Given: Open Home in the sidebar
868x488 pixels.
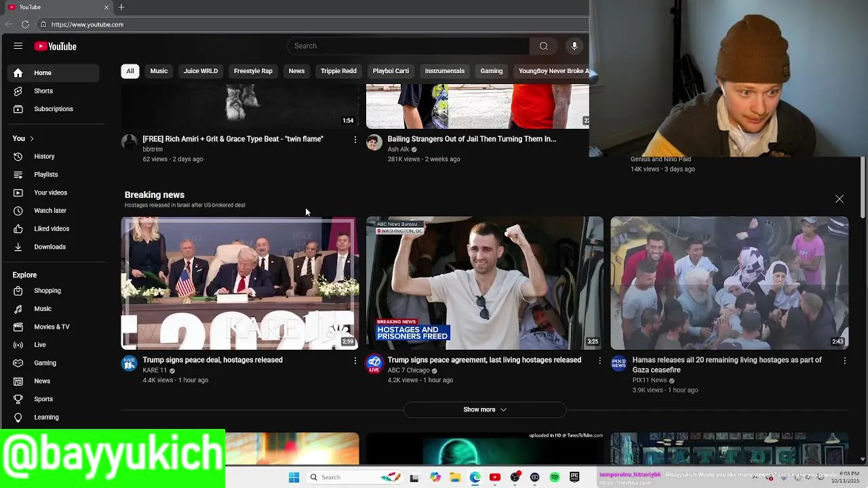Looking at the screenshot, I should click(55, 73).
